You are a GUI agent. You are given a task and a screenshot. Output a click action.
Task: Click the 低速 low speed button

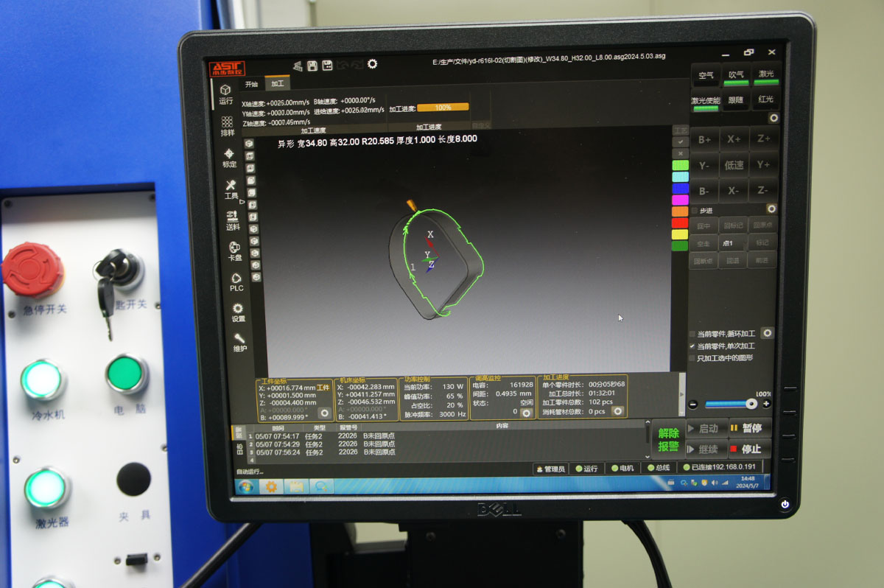(734, 165)
